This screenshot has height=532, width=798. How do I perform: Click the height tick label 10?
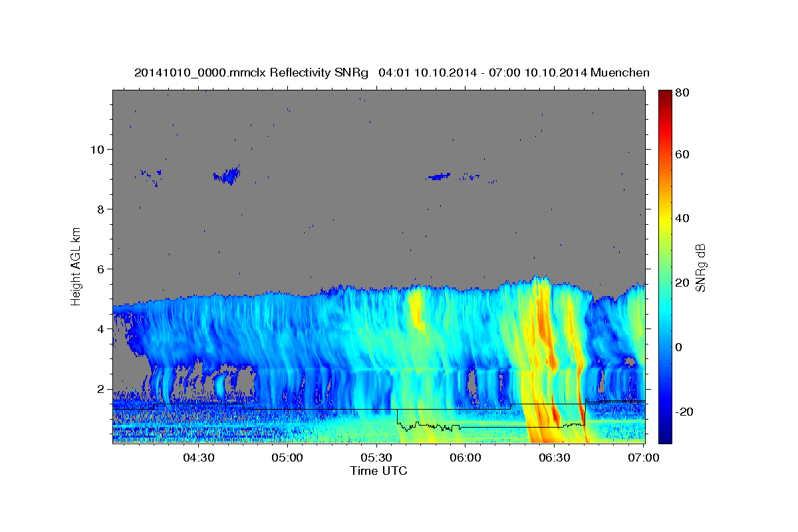pos(97,149)
